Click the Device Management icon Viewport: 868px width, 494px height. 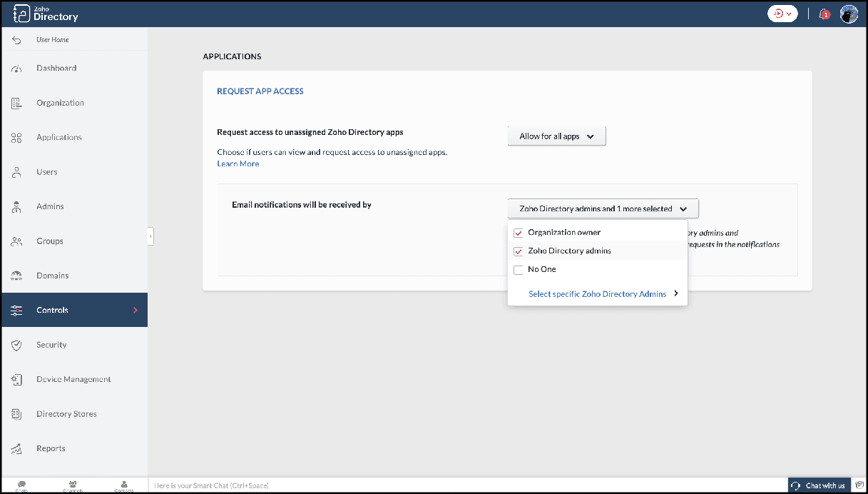coord(17,380)
